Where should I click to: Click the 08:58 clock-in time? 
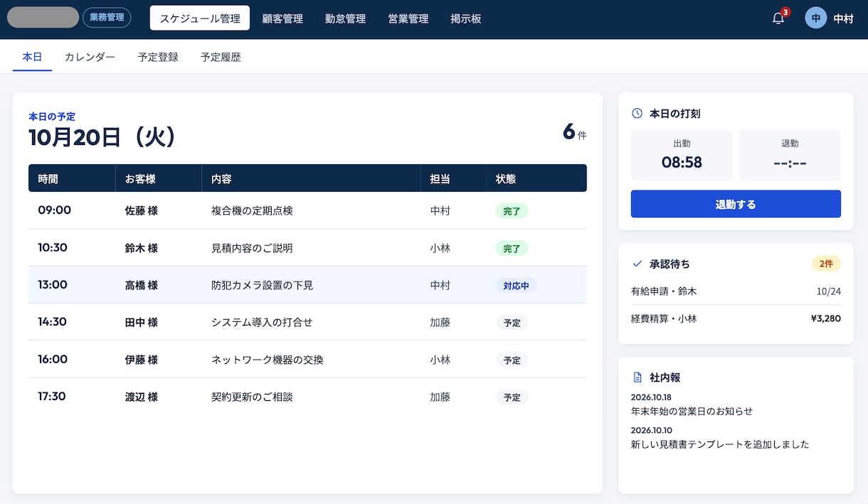pos(682,162)
